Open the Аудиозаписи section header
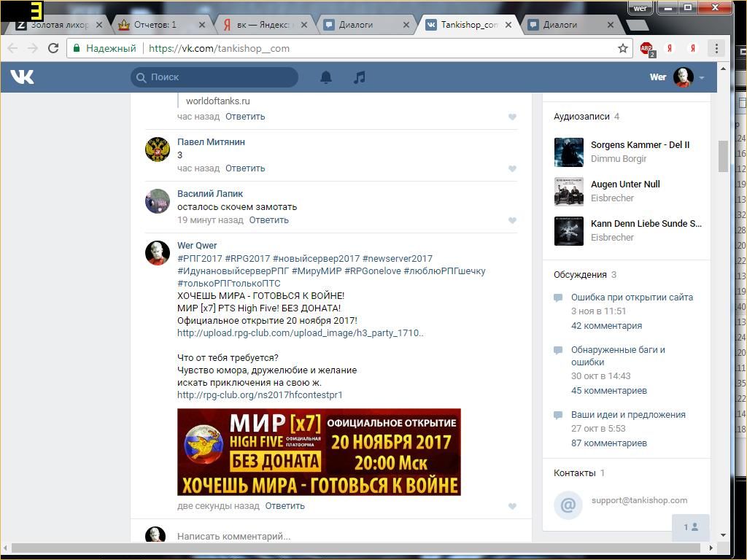 coord(581,117)
